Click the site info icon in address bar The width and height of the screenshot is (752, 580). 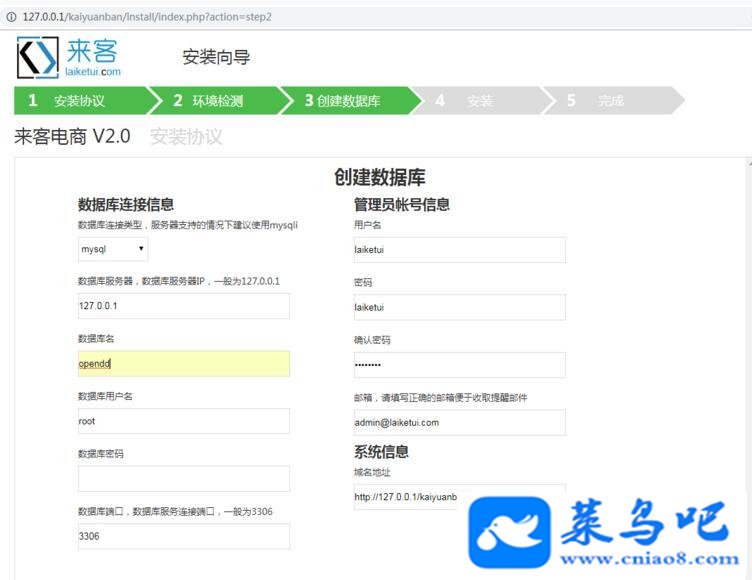tap(11, 17)
